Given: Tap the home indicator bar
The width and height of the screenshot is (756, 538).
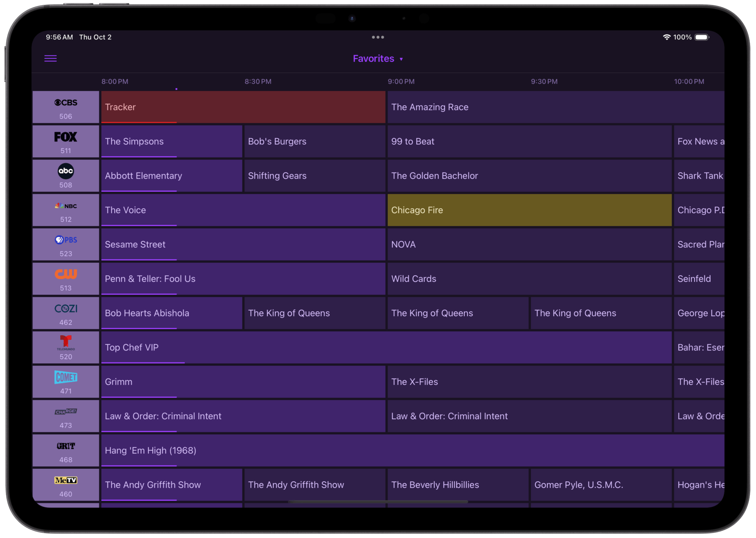Looking at the screenshot, I should click(378, 502).
